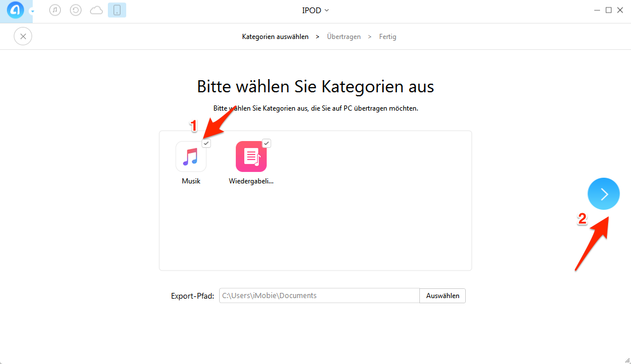
Task: Open the backup restore circular arrow icon
Action: tap(76, 10)
